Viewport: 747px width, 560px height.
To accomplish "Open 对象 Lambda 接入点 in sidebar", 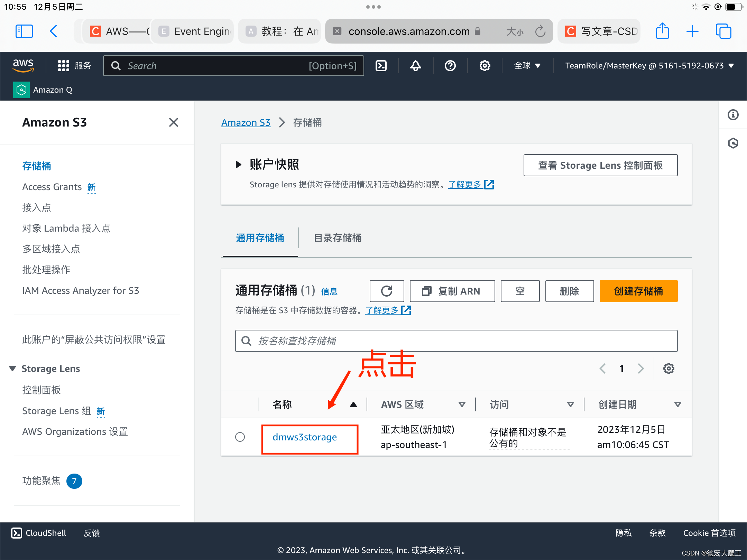I will (66, 228).
